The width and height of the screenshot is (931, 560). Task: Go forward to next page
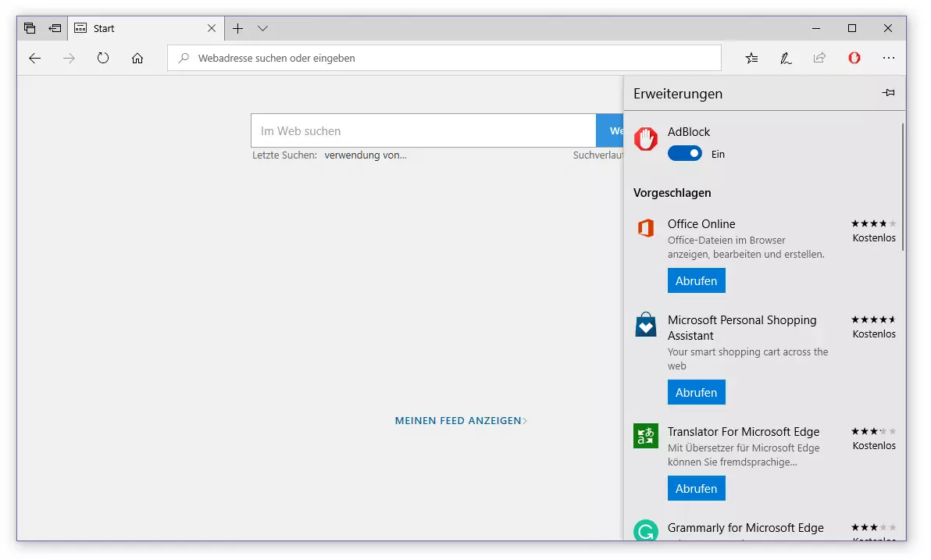[69, 58]
